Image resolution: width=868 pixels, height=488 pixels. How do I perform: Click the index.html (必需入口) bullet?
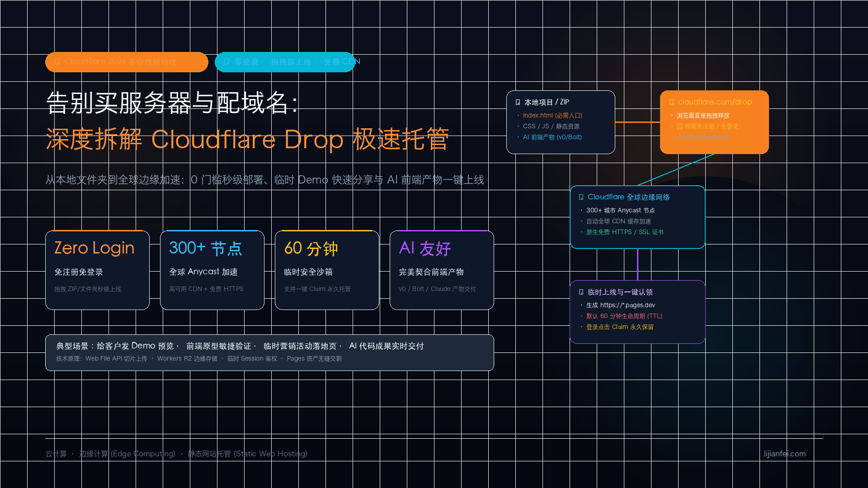[x=552, y=116]
